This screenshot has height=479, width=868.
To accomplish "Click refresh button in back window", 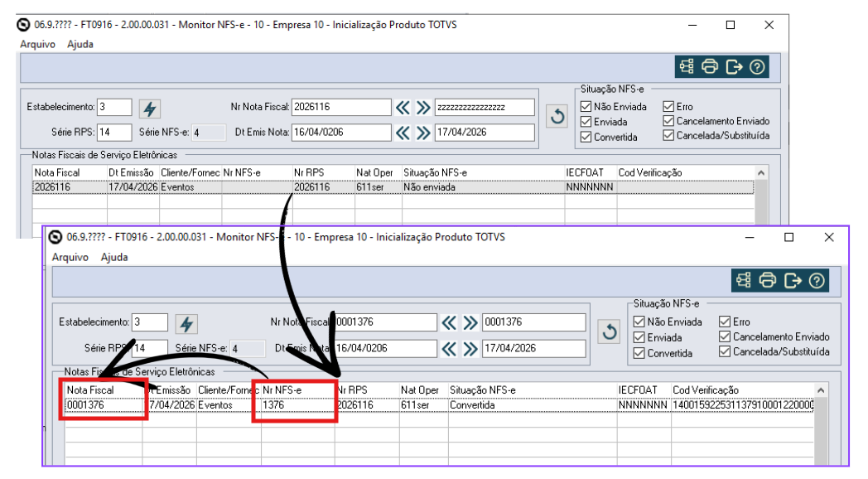I will coord(557,116).
